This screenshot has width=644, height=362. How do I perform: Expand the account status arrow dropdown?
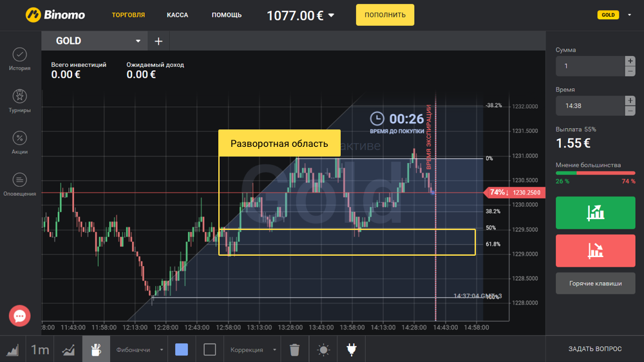point(629,15)
